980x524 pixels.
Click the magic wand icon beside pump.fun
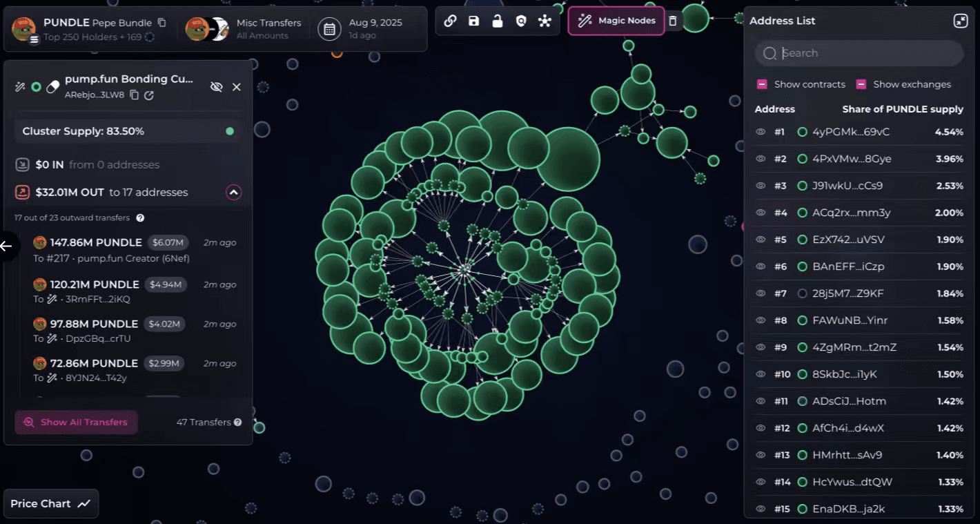(x=20, y=87)
